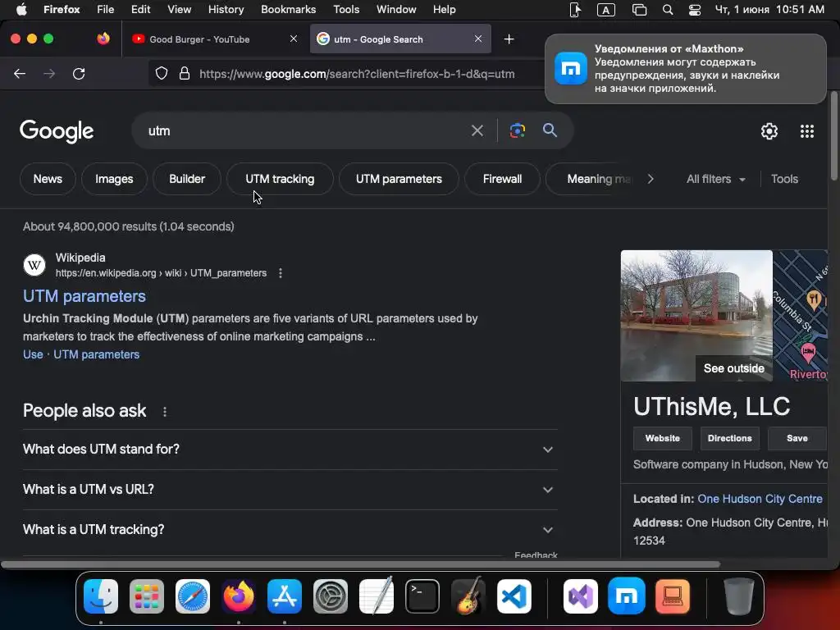Open the Tools menu in menu bar

(x=346, y=10)
